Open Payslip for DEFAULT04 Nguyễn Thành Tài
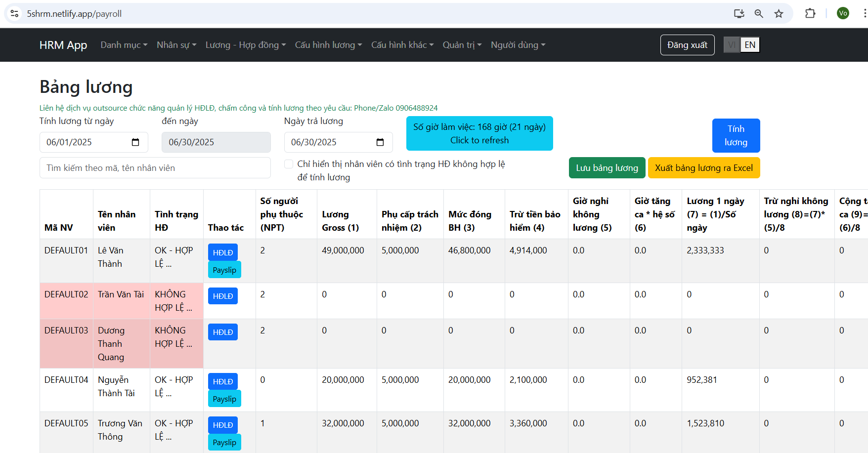The width and height of the screenshot is (868, 453). (224, 399)
